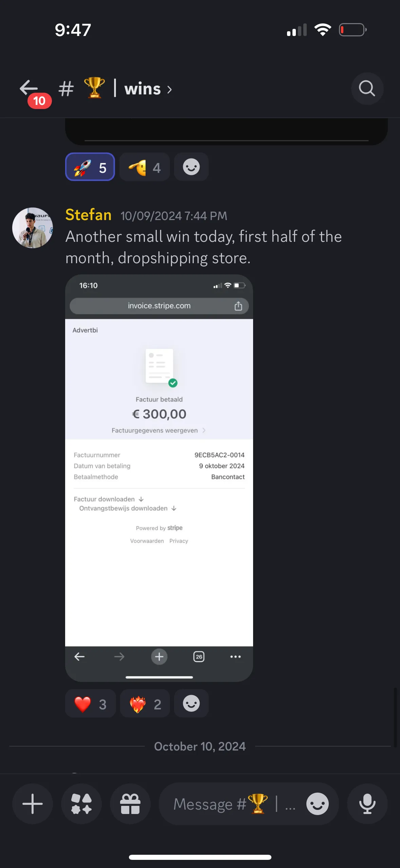Open the apps launcher icon
400x868 pixels.
81,803
